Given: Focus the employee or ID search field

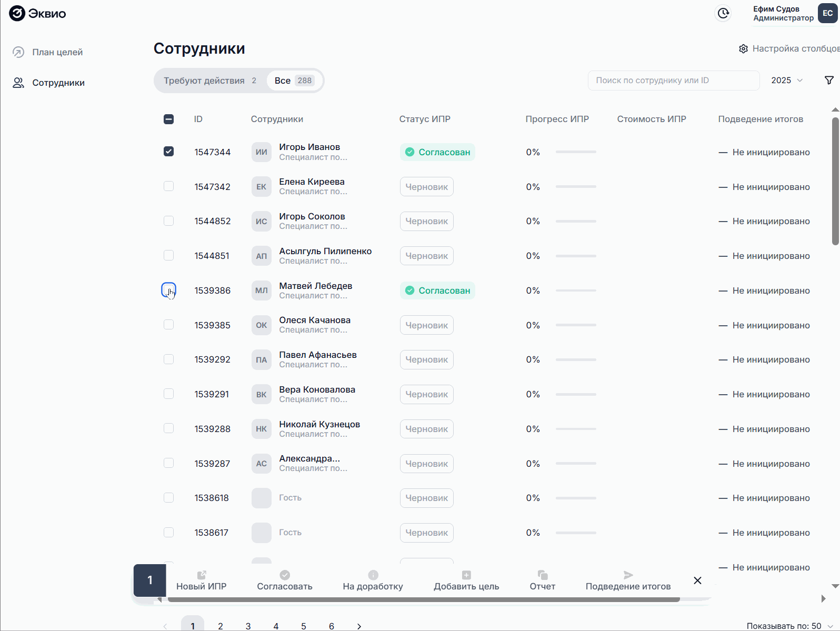Looking at the screenshot, I should point(674,81).
